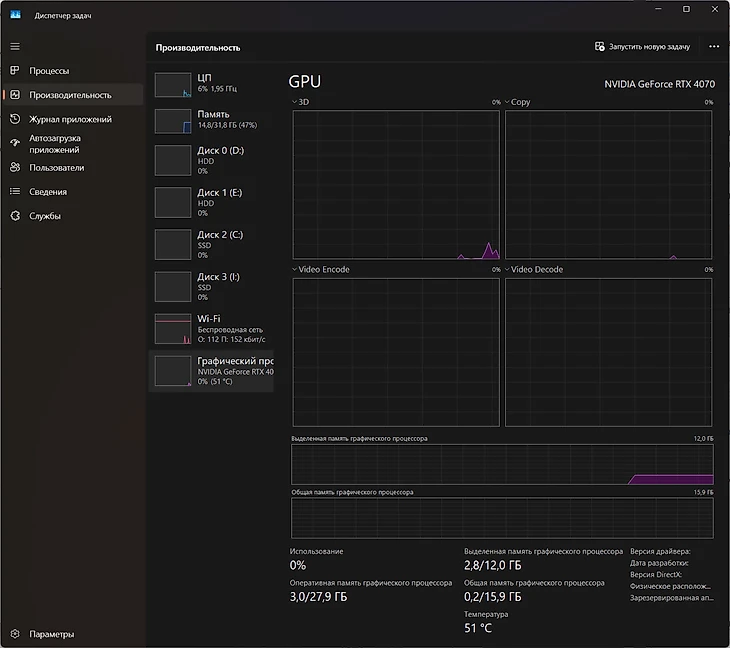
Task: Open the Процессы page icon
Action: point(15,71)
